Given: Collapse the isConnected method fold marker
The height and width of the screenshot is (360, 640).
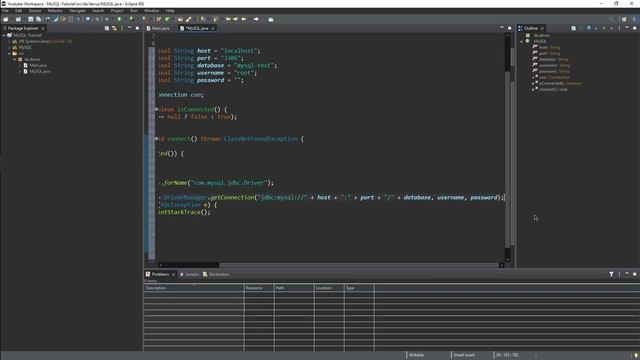Looking at the screenshot, I should 156,109.
